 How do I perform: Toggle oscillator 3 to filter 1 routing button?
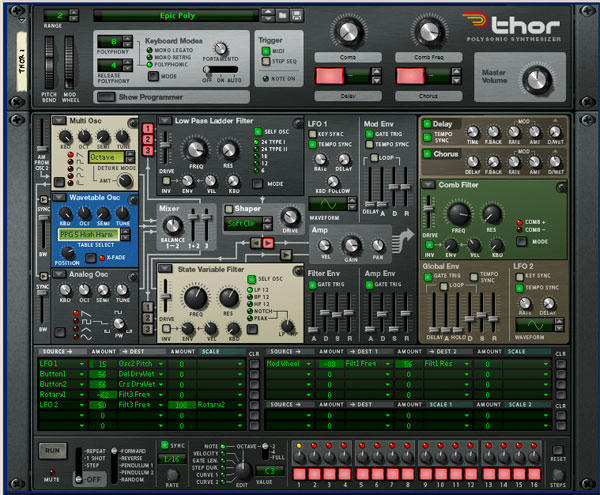pos(148,151)
